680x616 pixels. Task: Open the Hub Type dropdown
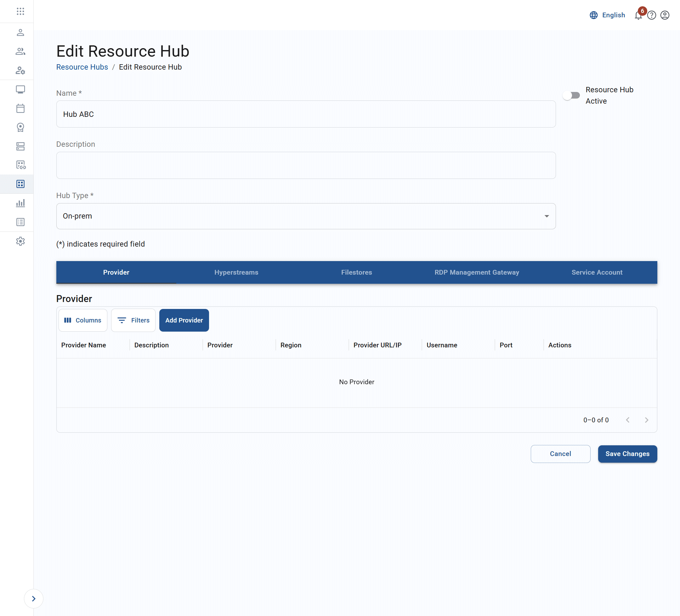306,216
